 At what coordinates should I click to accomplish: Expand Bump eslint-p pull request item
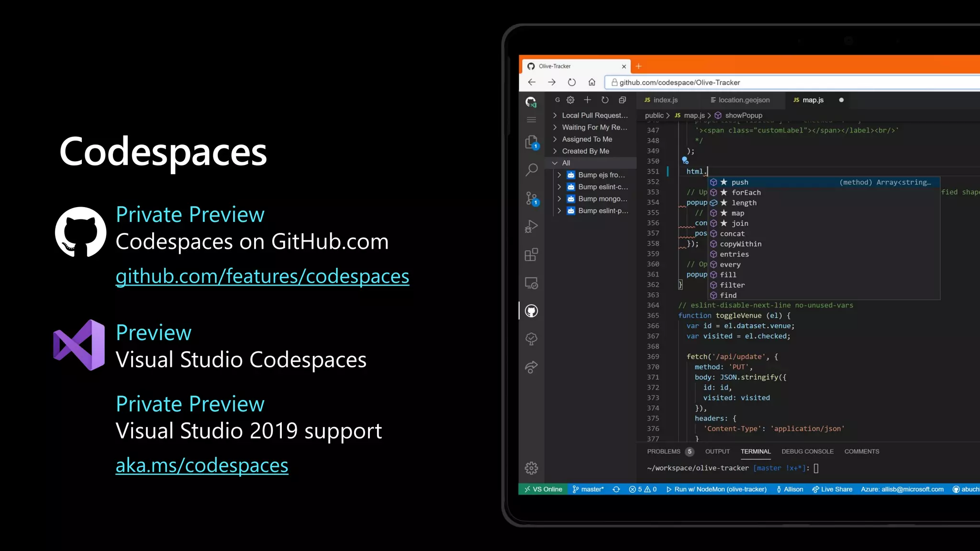pyautogui.click(x=590, y=211)
